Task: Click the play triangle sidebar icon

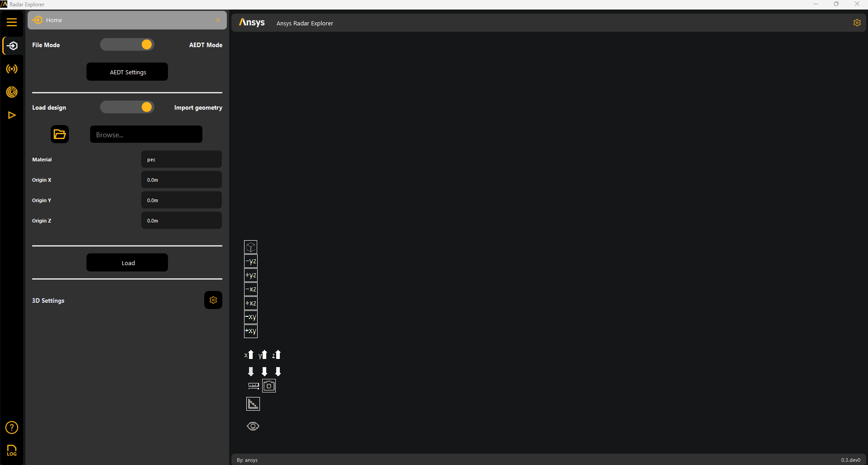Action: click(x=12, y=115)
